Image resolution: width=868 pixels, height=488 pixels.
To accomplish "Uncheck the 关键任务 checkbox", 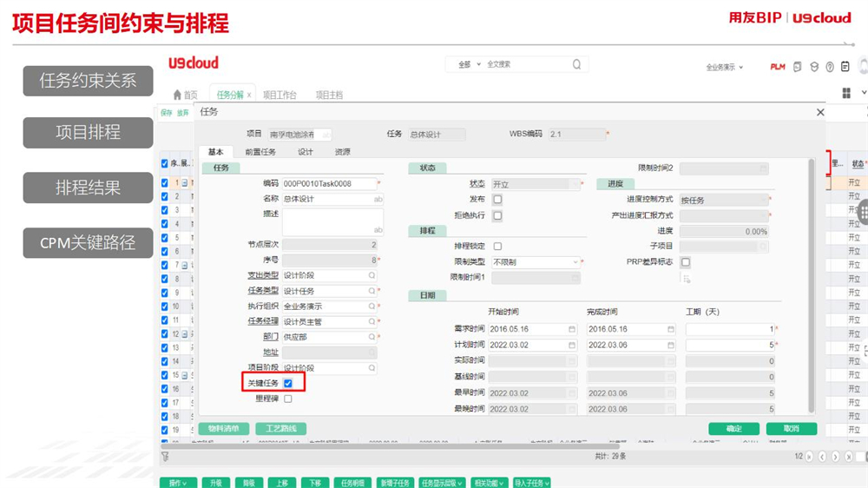I will pos(288,383).
